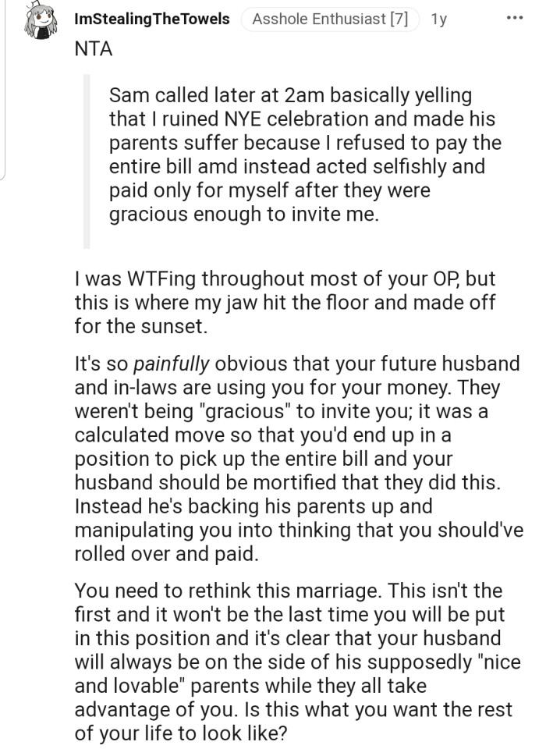Click the gray quote block bar
Viewport: 546px width, 756px height.
tap(87, 162)
